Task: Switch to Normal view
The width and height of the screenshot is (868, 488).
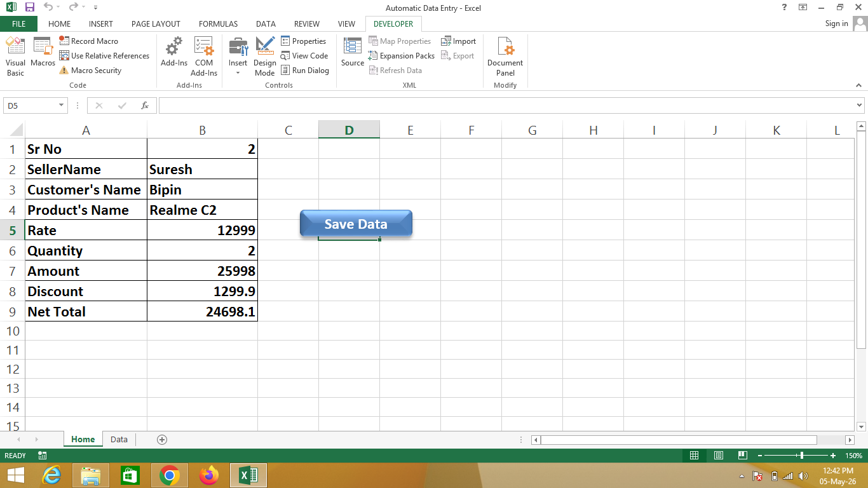Action: point(694,456)
